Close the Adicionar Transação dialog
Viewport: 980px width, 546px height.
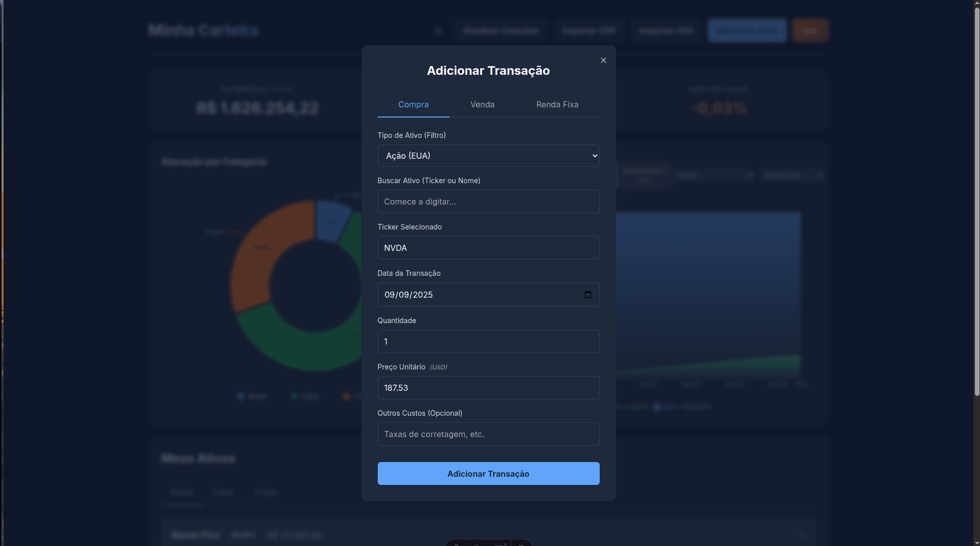coord(603,61)
